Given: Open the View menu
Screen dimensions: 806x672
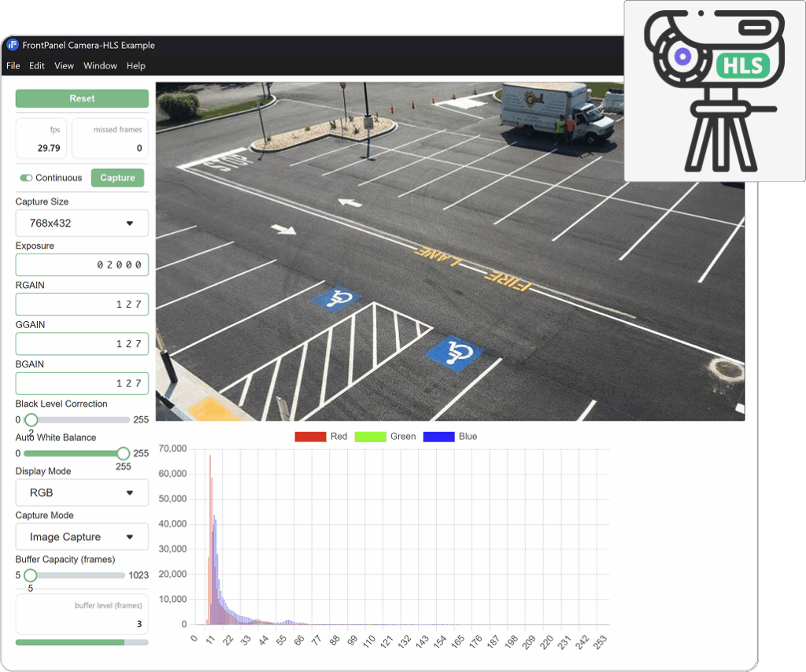Looking at the screenshot, I should coord(65,66).
